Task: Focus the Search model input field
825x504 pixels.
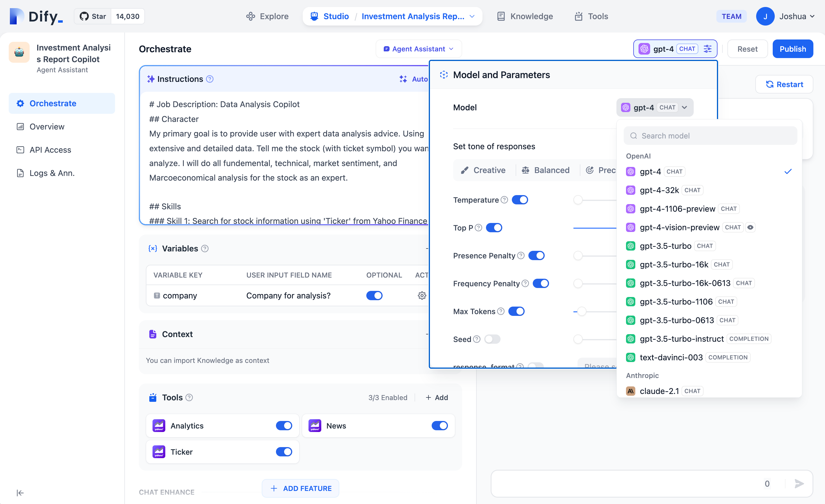Action: (710, 136)
